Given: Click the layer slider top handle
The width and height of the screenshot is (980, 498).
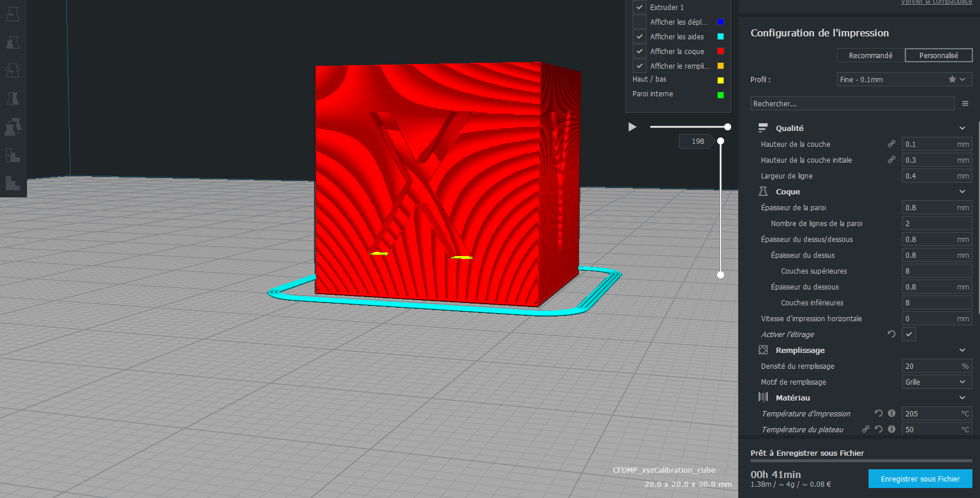Looking at the screenshot, I should pos(721,141).
